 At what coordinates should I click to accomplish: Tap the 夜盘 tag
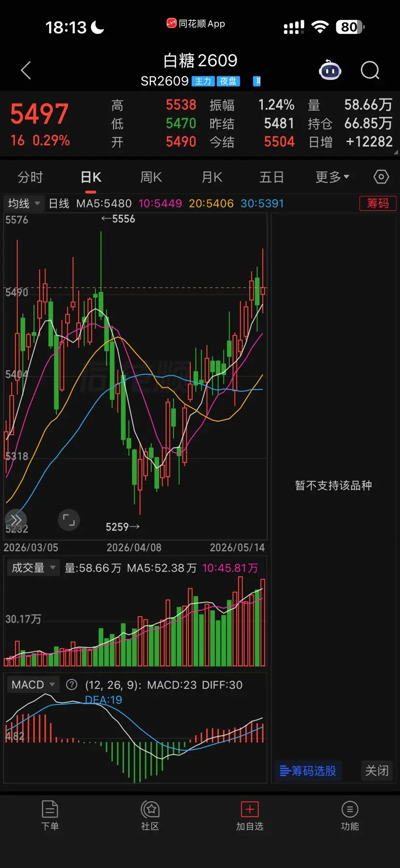pyautogui.click(x=229, y=81)
